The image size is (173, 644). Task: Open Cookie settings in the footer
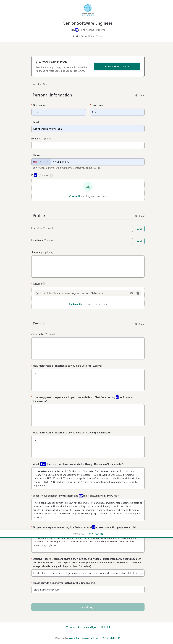(x=91, y=638)
